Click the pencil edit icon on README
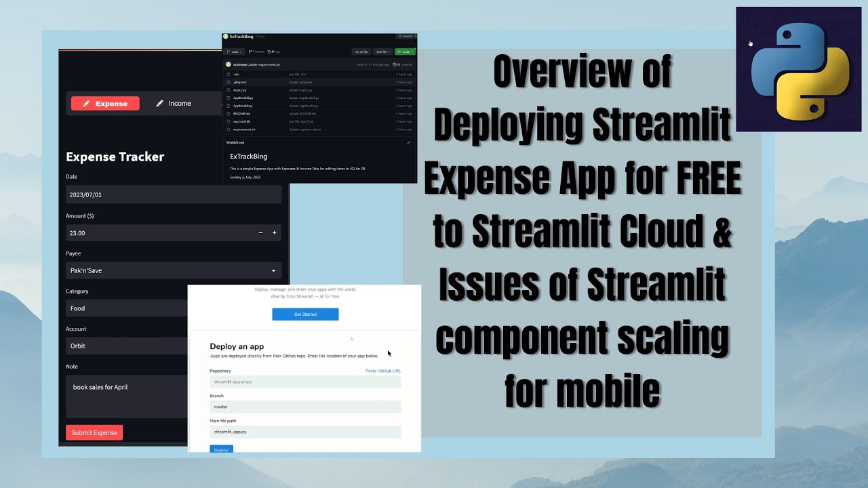 pos(408,143)
